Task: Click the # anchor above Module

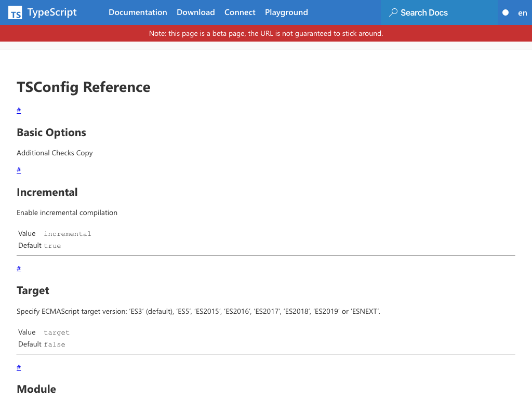Action: pos(19,367)
